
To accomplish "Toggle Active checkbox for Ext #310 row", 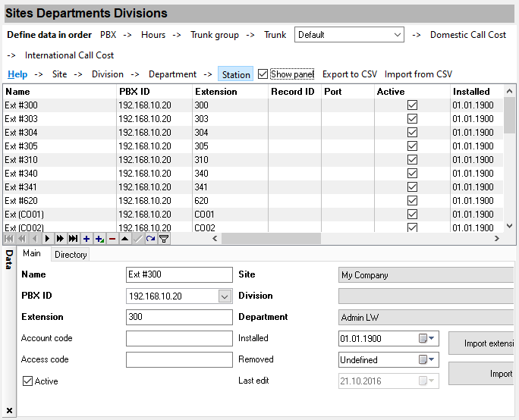I will point(412,160).
